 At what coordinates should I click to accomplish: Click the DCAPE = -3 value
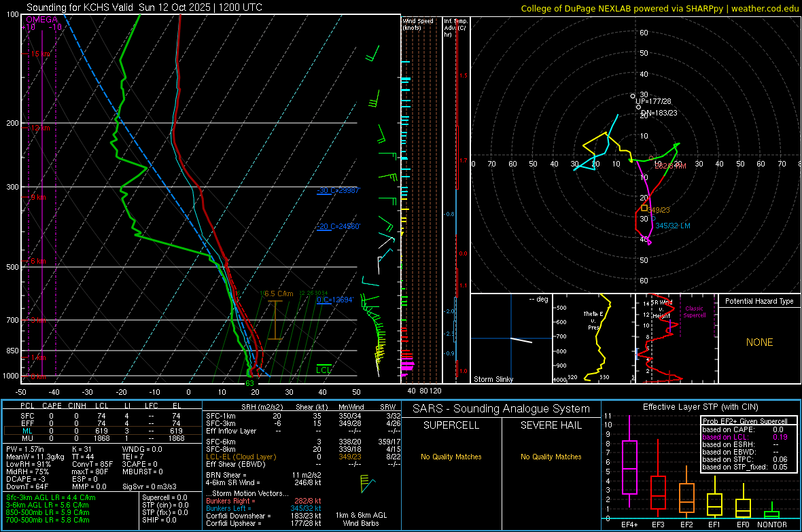26,479
